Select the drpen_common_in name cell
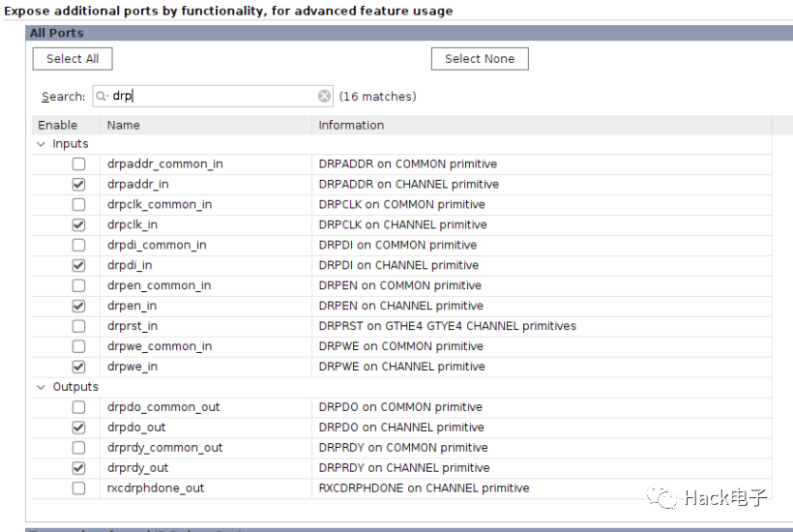Screen dimensions: 793x532 coord(206,285)
